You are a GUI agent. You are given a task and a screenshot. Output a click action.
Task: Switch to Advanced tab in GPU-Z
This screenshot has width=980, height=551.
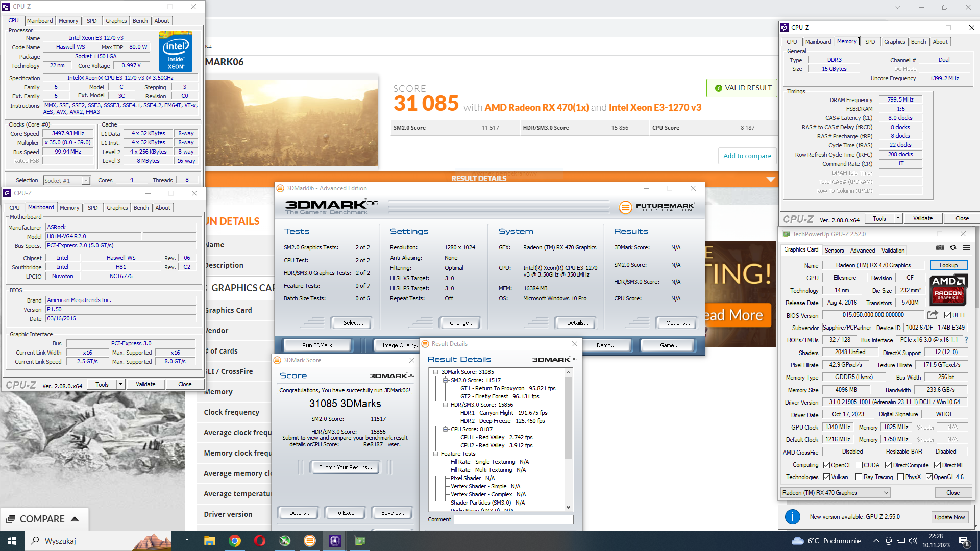(862, 251)
